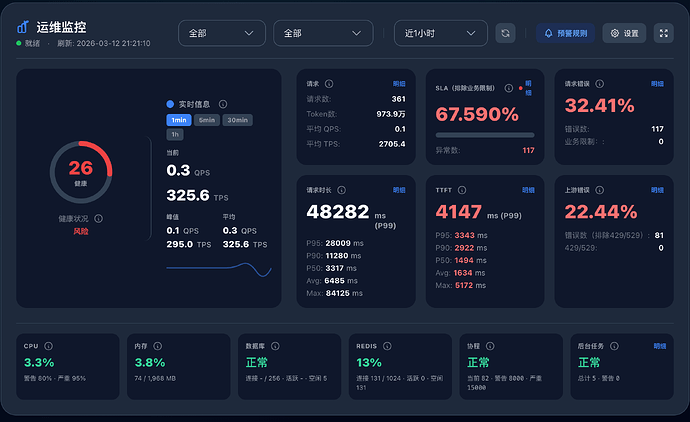Click the info icon beside 上游错误
The image size is (690, 422).
click(x=600, y=190)
